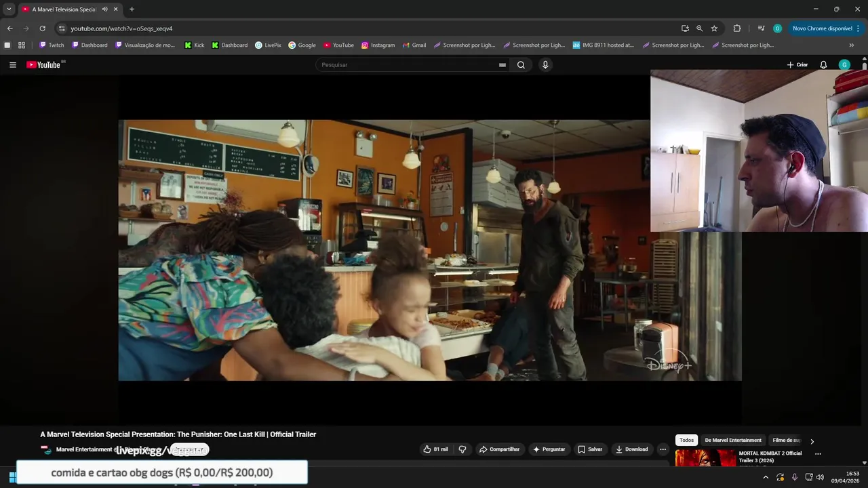Open Chrome three-dot menu
Viewport: 868px width, 488px height.
click(x=858, y=28)
